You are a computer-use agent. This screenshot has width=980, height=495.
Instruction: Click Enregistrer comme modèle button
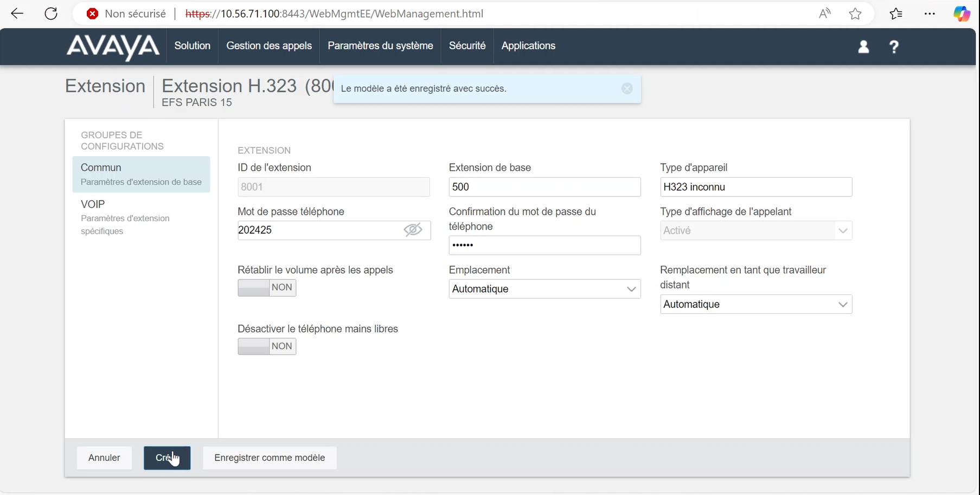click(x=270, y=458)
